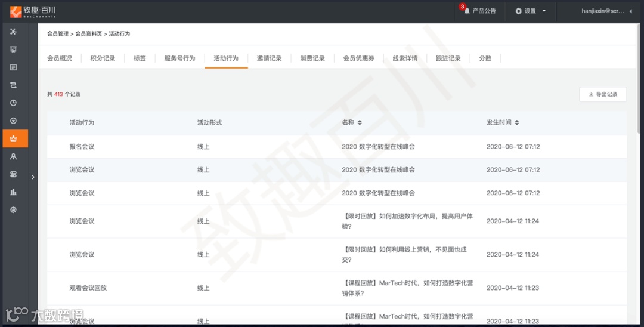Open the person user sidebar icon

click(13, 156)
